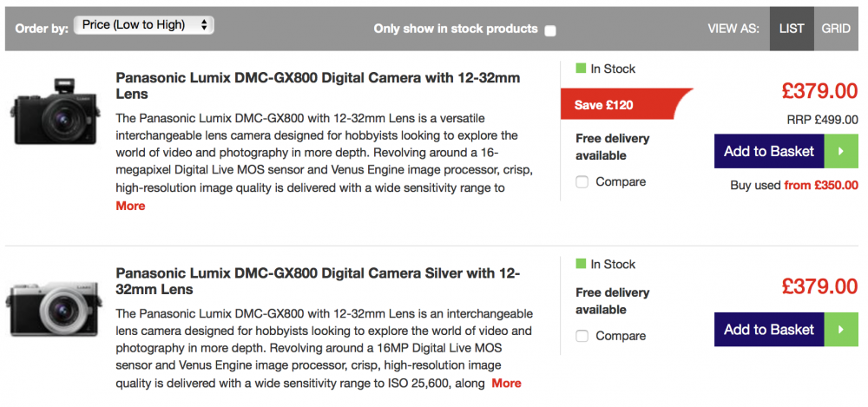
Task: Click green arrow beside second Add to Basket
Action: [840, 330]
